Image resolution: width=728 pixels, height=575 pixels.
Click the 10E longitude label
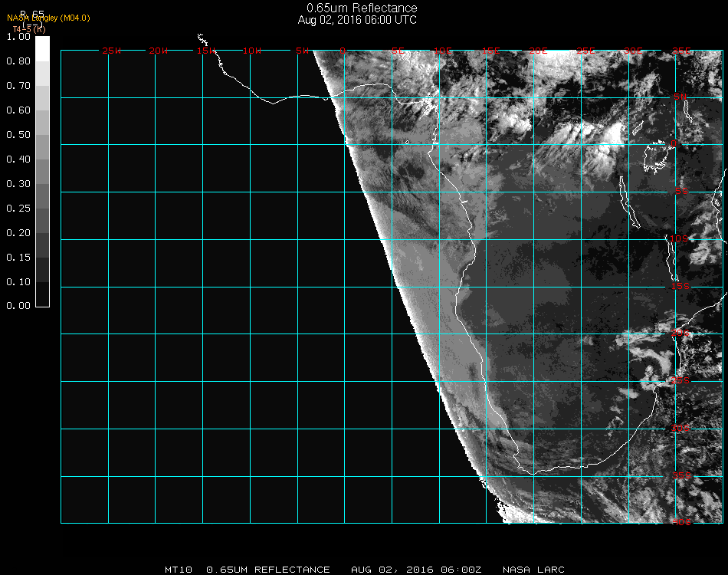tap(443, 51)
